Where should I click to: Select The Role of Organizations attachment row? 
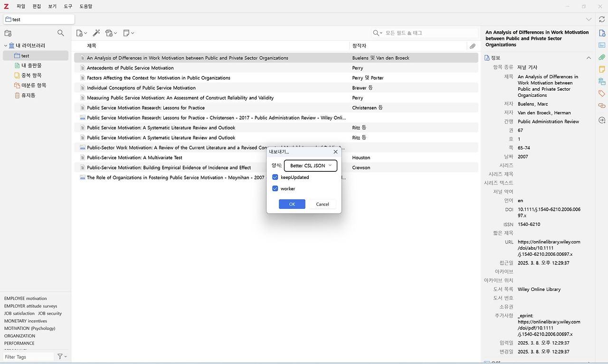click(276, 177)
